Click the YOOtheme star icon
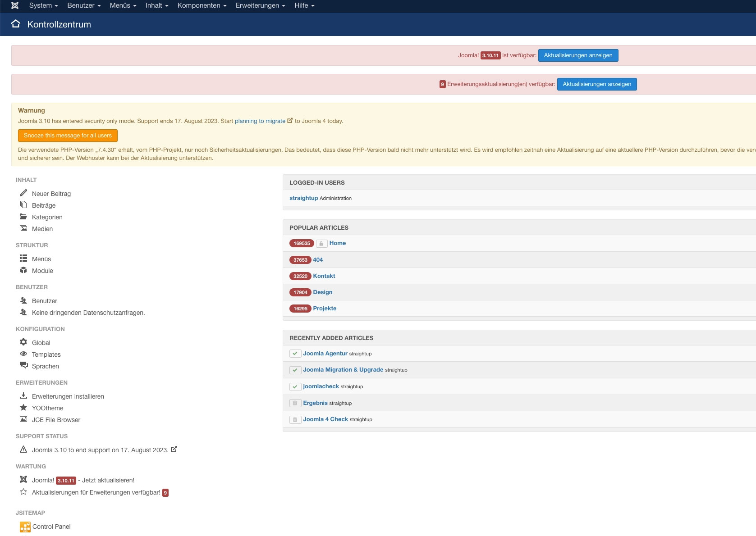 23,407
